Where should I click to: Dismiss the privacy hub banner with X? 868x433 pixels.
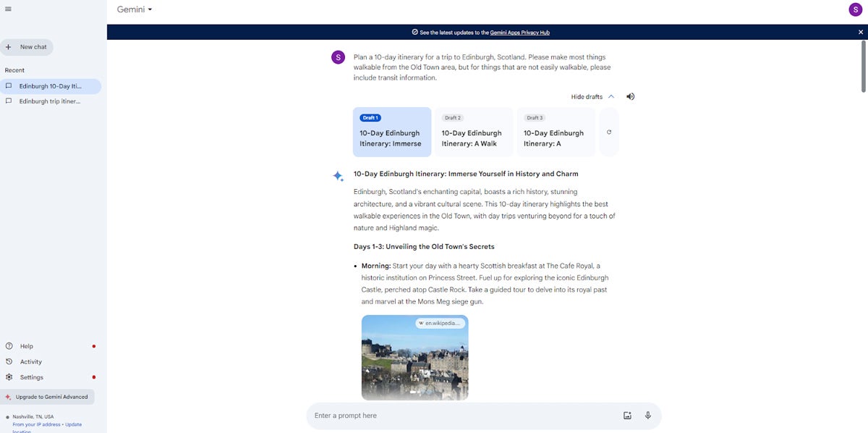pos(861,32)
